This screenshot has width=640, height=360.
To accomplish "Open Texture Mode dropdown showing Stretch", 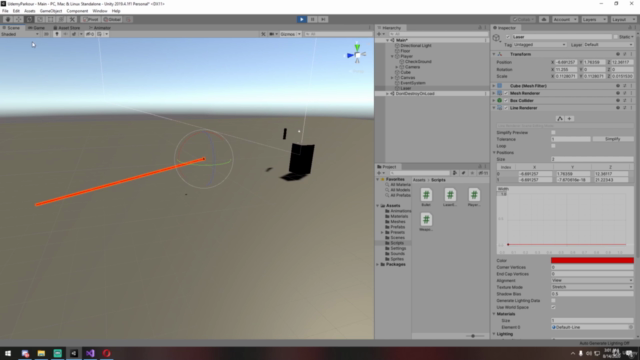I will (x=592, y=287).
